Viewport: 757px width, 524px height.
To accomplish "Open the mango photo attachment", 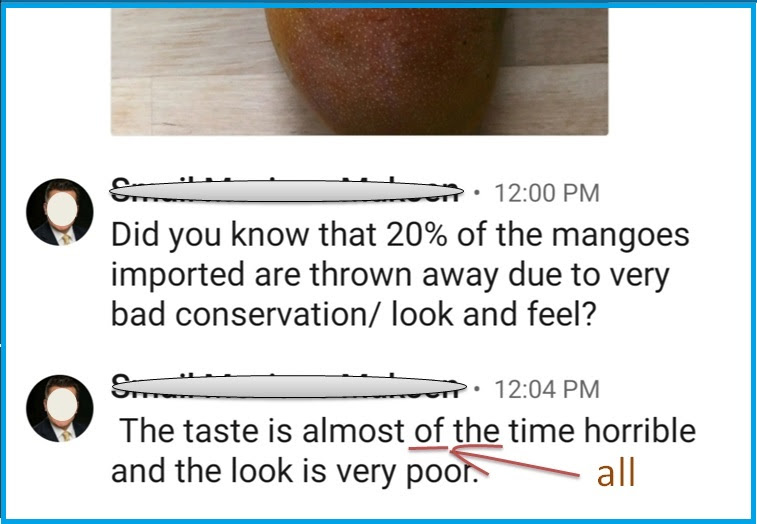I will coord(359,71).
